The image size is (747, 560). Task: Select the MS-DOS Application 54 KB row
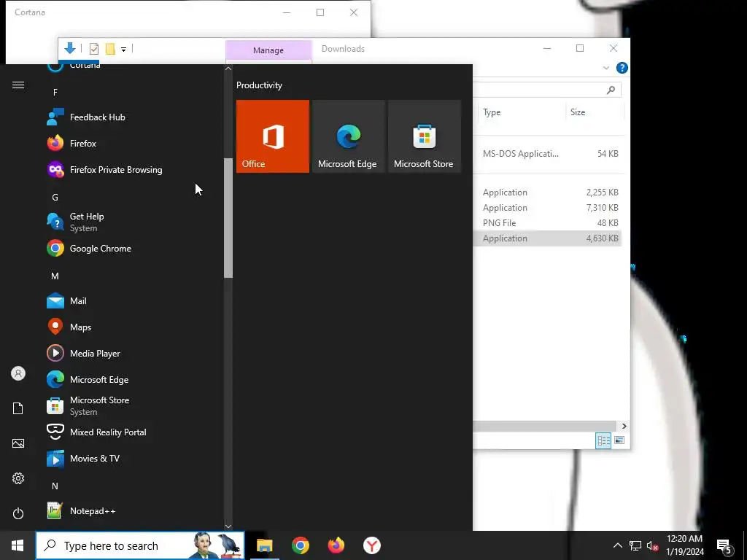tap(548, 154)
